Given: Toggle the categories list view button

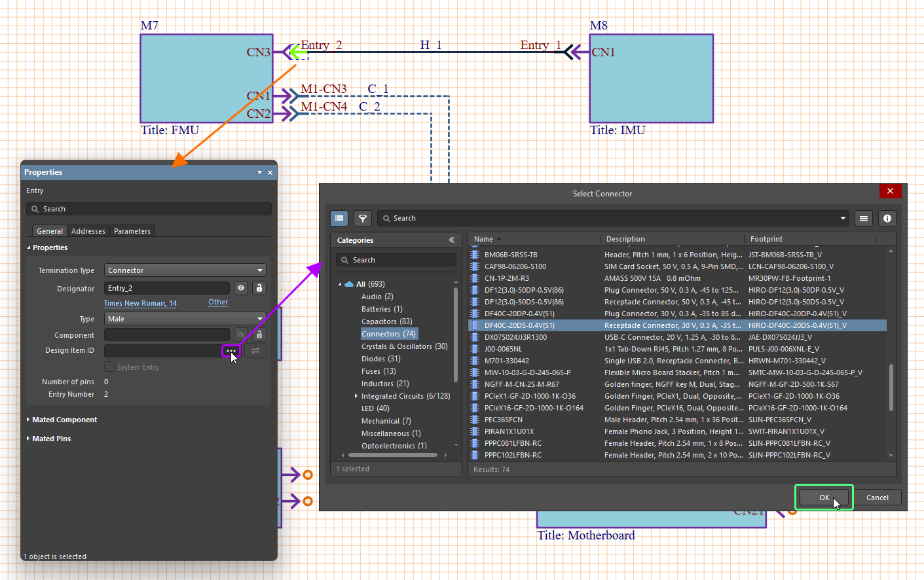Looking at the screenshot, I should pos(339,218).
